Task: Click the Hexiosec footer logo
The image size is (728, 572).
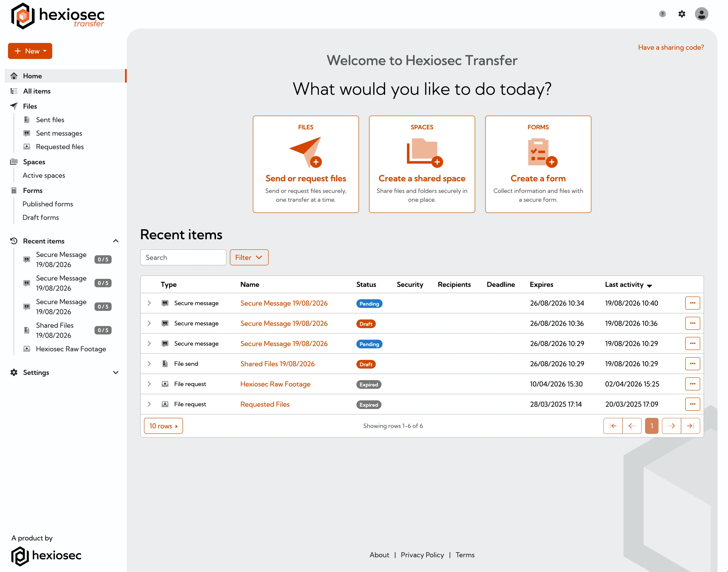Action: pos(46,556)
